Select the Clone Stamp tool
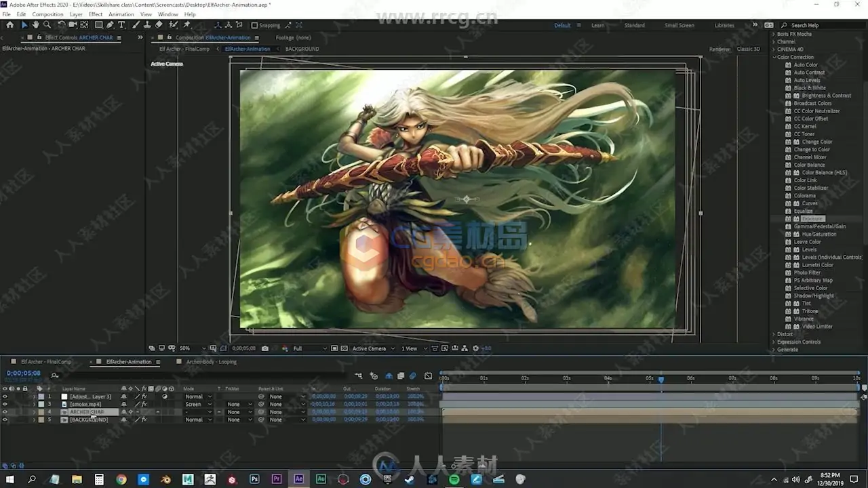This screenshot has width=868, height=488. tap(147, 25)
